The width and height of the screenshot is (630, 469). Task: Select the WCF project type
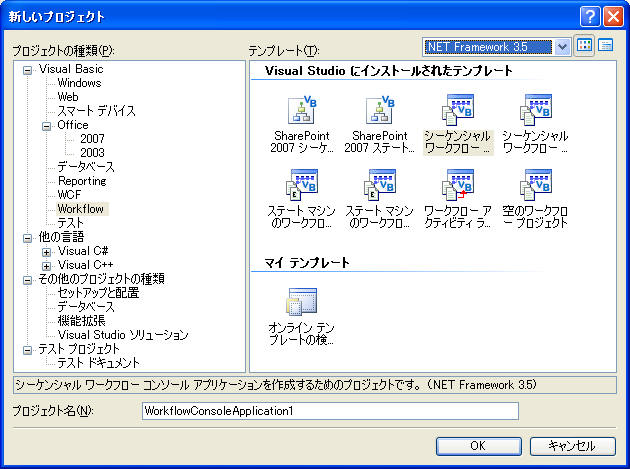[x=69, y=195]
